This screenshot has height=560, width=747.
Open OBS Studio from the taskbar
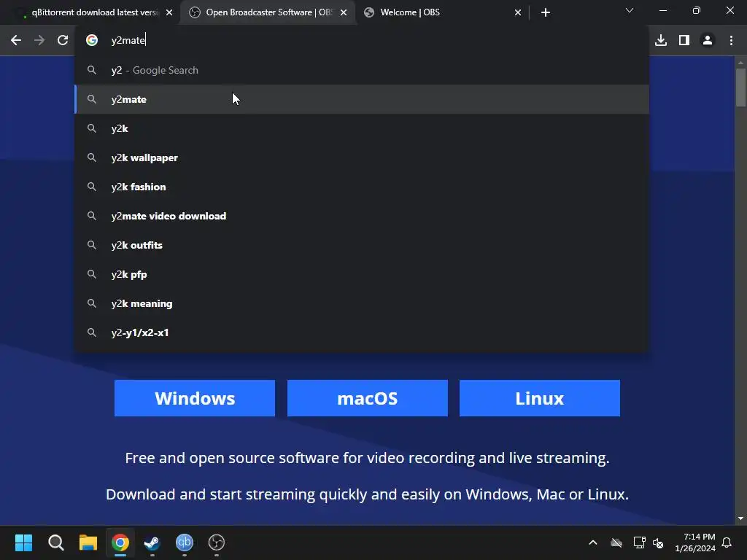pyautogui.click(x=216, y=542)
